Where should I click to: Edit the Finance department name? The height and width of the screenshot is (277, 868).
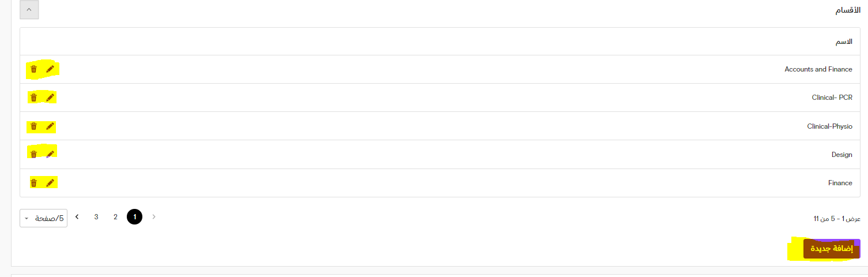coord(50,183)
